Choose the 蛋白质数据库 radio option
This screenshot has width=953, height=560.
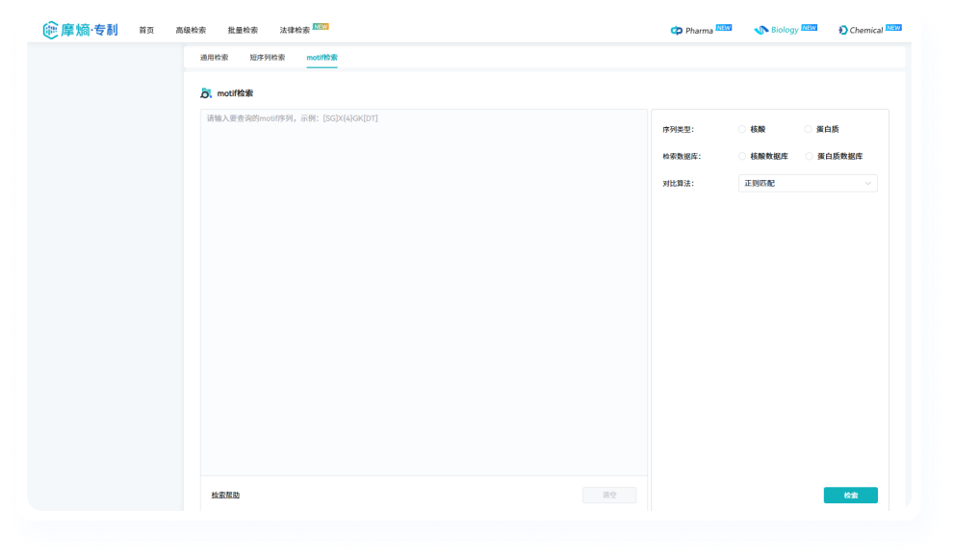[x=809, y=156]
